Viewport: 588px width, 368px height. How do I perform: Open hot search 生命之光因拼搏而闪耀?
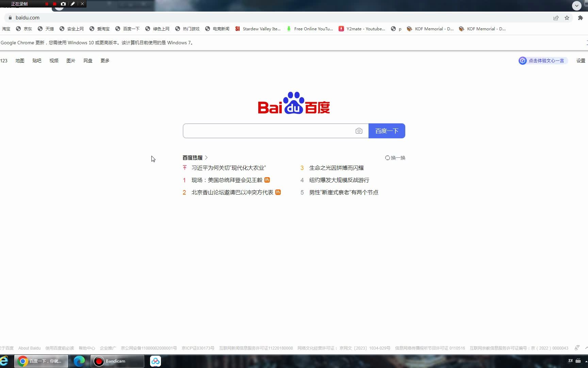click(x=337, y=168)
